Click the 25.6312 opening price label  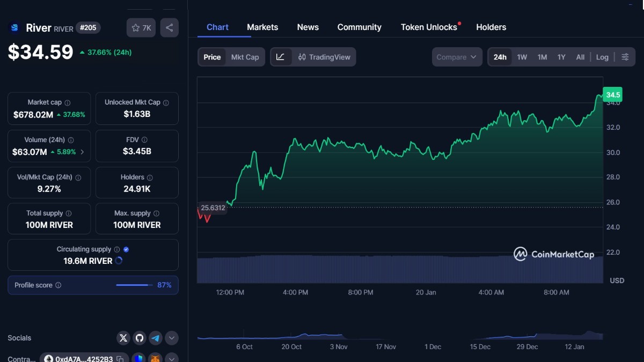212,208
